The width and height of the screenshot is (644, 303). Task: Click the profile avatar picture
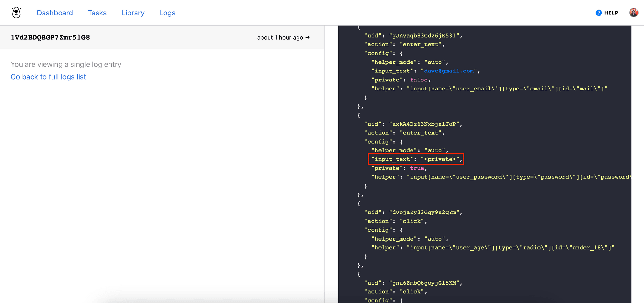pyautogui.click(x=633, y=12)
